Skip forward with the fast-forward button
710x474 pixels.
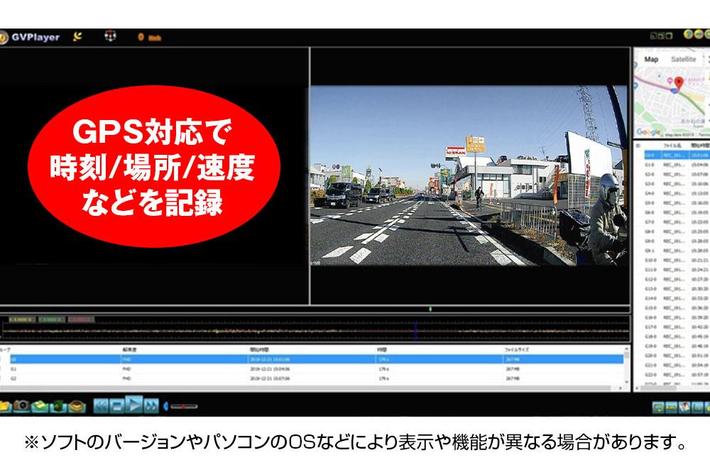pos(151,406)
